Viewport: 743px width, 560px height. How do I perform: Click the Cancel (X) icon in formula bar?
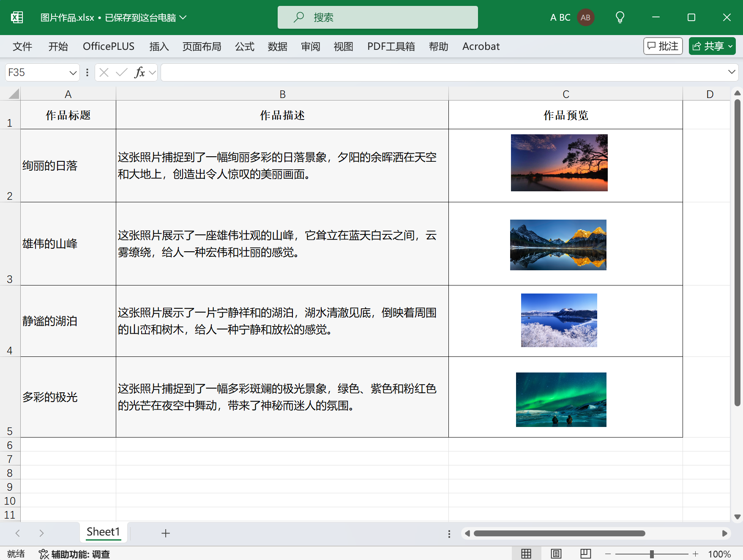104,72
